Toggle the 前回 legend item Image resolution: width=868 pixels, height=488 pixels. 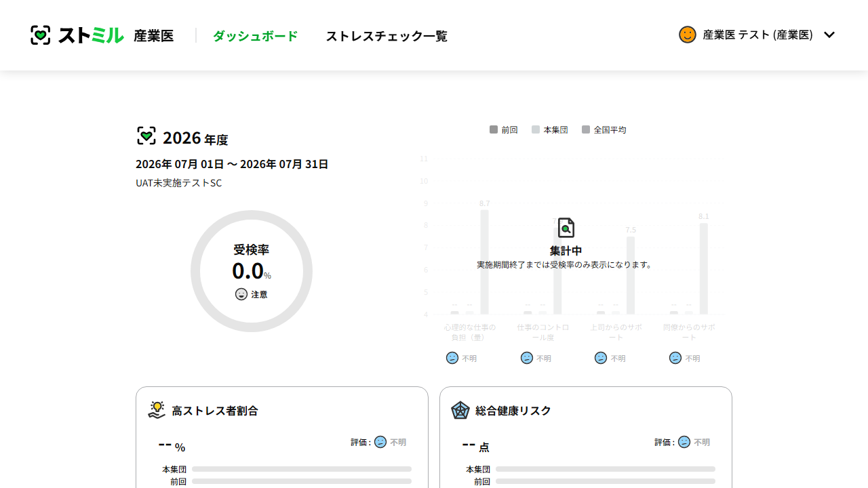tap(504, 129)
